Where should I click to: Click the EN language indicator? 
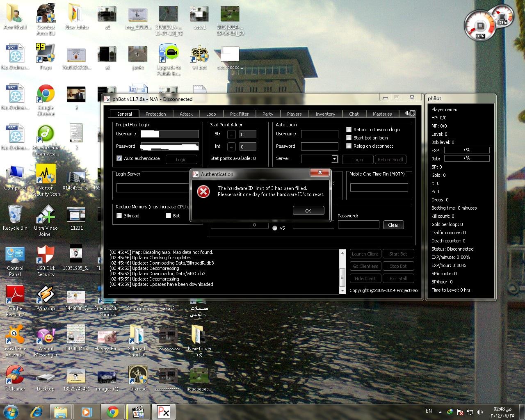(429, 411)
